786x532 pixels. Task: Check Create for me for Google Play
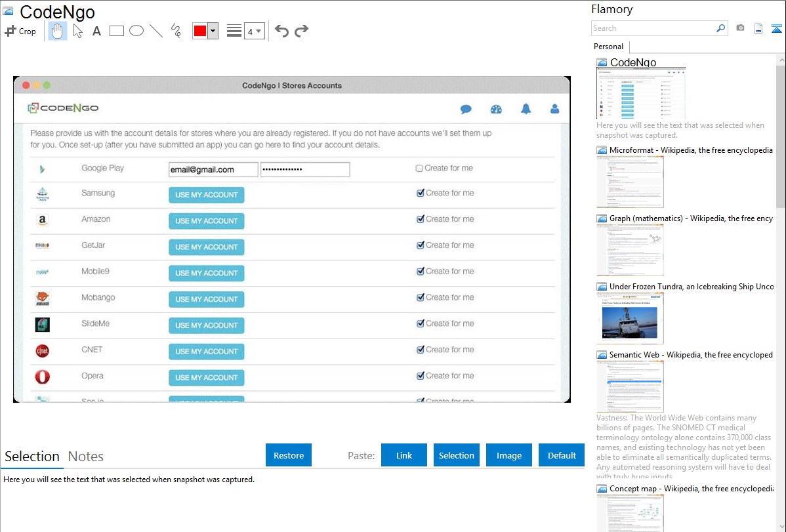coord(419,169)
